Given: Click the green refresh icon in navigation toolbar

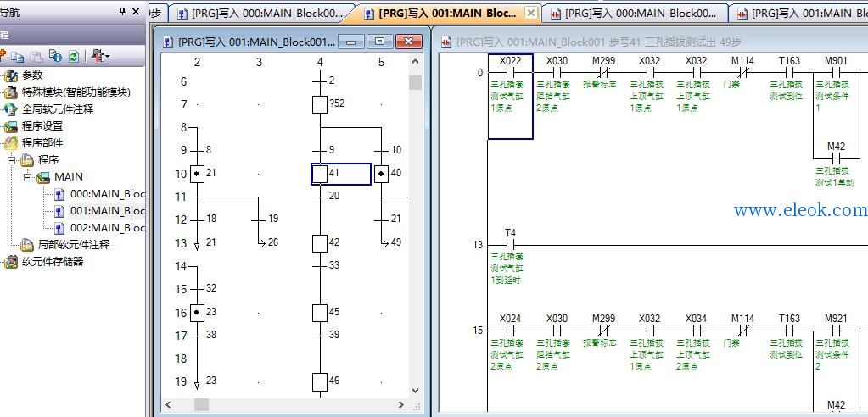Looking at the screenshot, I should (x=74, y=57).
